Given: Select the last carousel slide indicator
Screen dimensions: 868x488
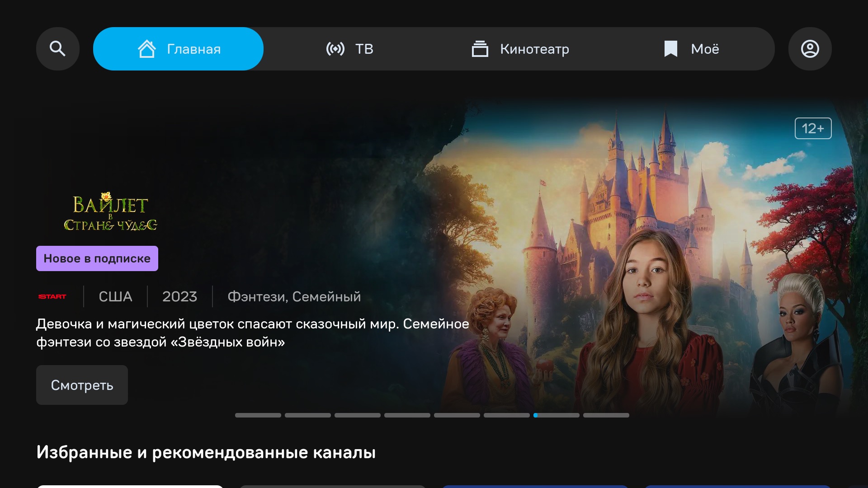Looking at the screenshot, I should 606,415.
